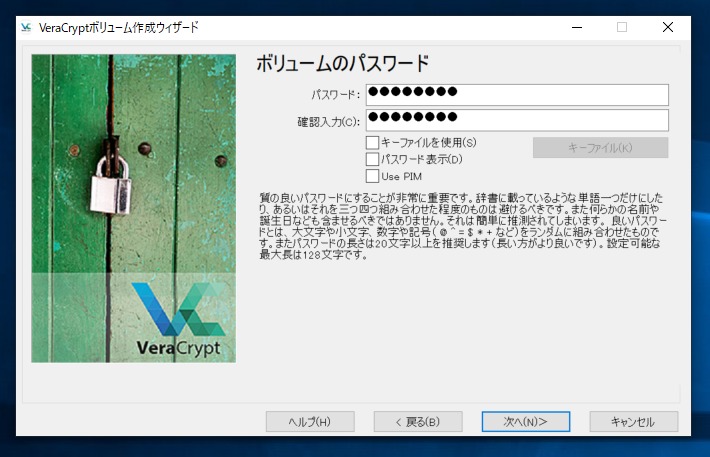The height and width of the screenshot is (457, 710).
Task: Toggle the Use PIM checkbox
Action: [373, 176]
